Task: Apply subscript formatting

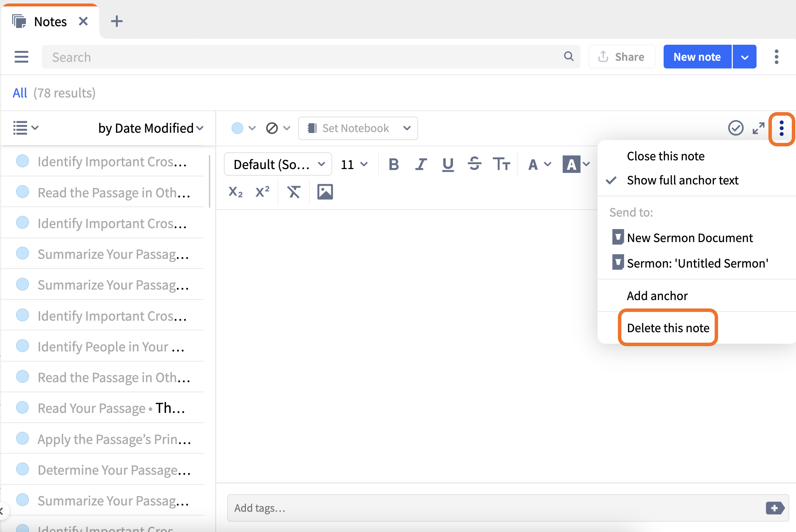Action: (x=235, y=192)
